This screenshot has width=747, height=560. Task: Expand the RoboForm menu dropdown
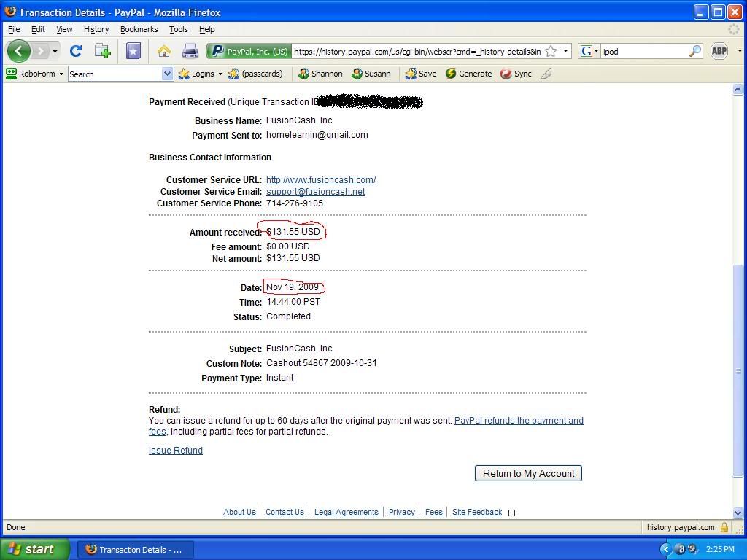click(61, 74)
